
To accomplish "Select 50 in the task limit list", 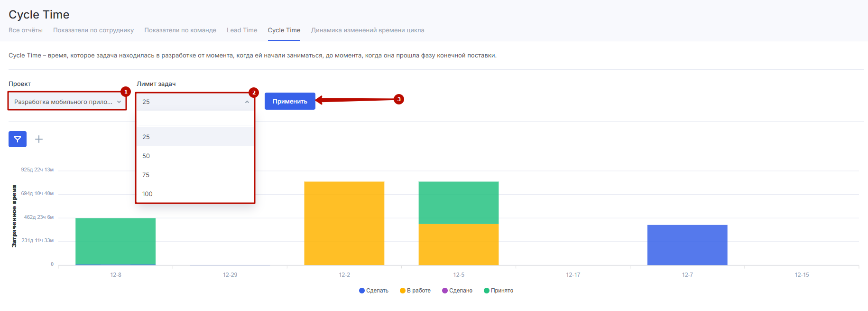I will click(x=146, y=156).
